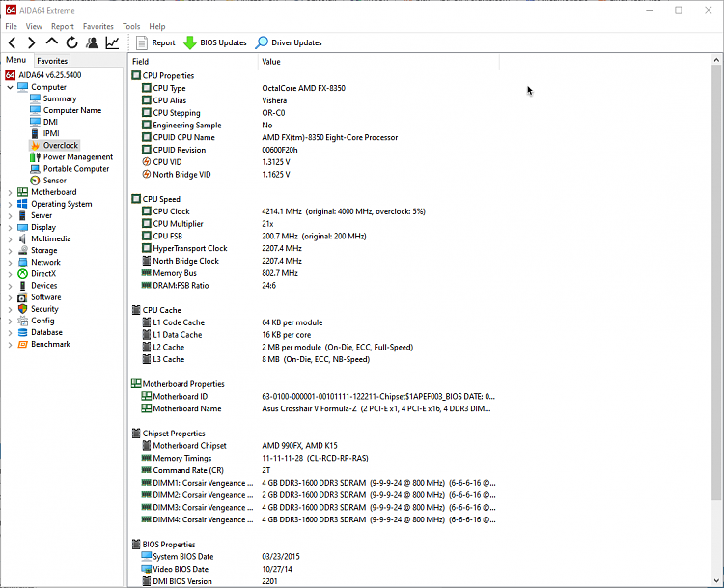Click the vertical scrollbar in details pane

(x=716, y=290)
